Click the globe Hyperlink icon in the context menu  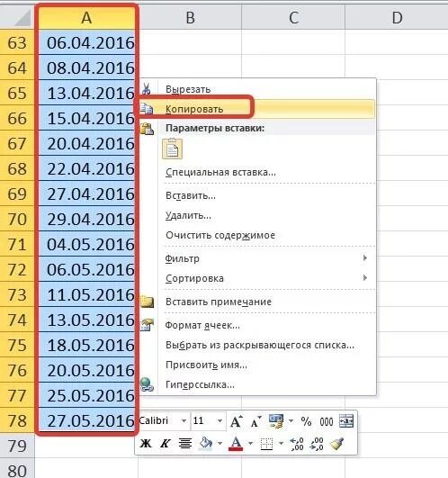click(147, 384)
